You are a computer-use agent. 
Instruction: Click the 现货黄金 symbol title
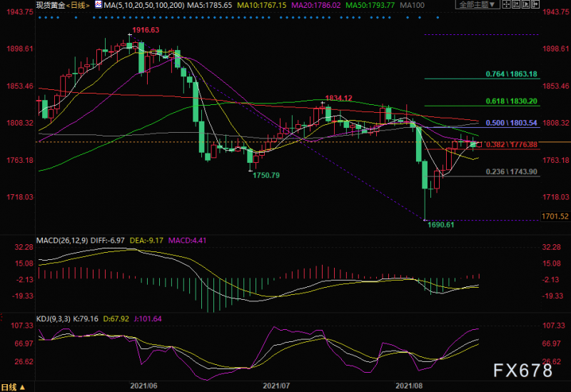point(51,5)
